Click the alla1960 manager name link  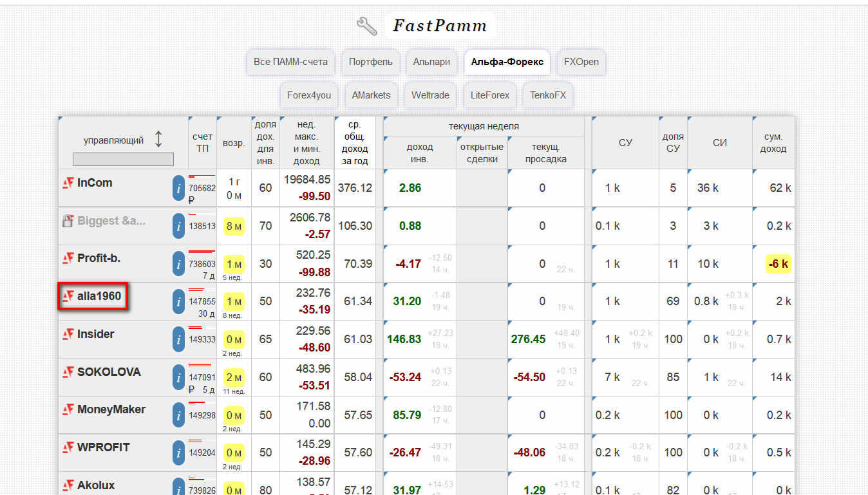(99, 296)
